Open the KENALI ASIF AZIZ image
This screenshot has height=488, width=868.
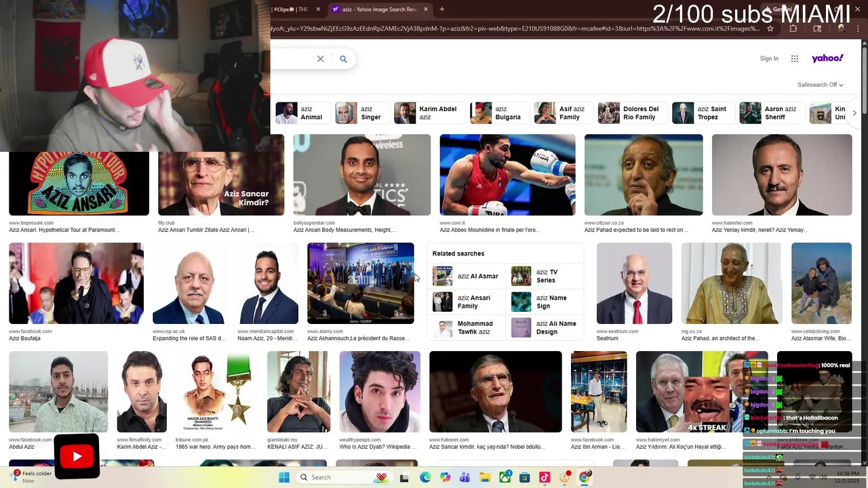point(298,392)
